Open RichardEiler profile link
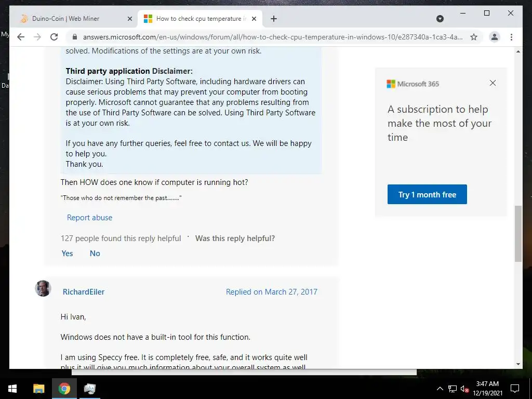This screenshot has width=532, height=399. 84,292
